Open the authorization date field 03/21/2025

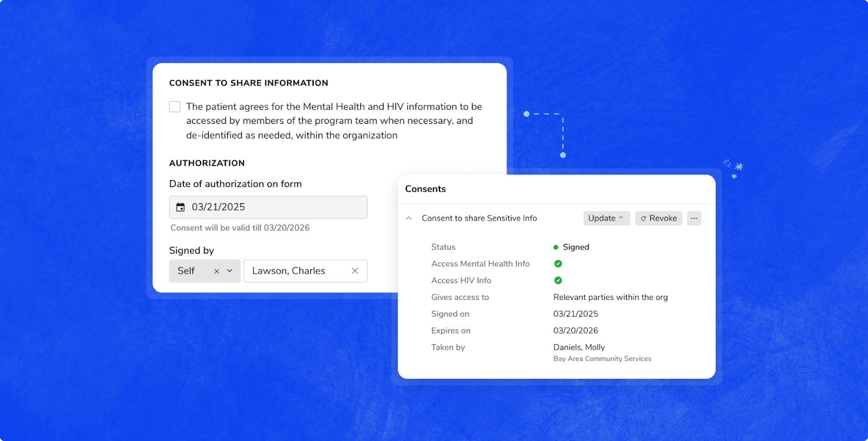click(268, 207)
